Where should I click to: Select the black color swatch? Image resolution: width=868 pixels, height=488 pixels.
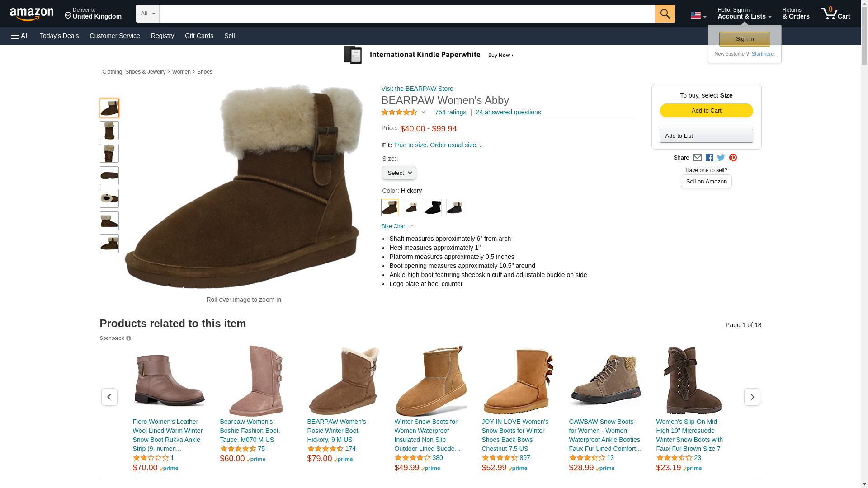[433, 207]
